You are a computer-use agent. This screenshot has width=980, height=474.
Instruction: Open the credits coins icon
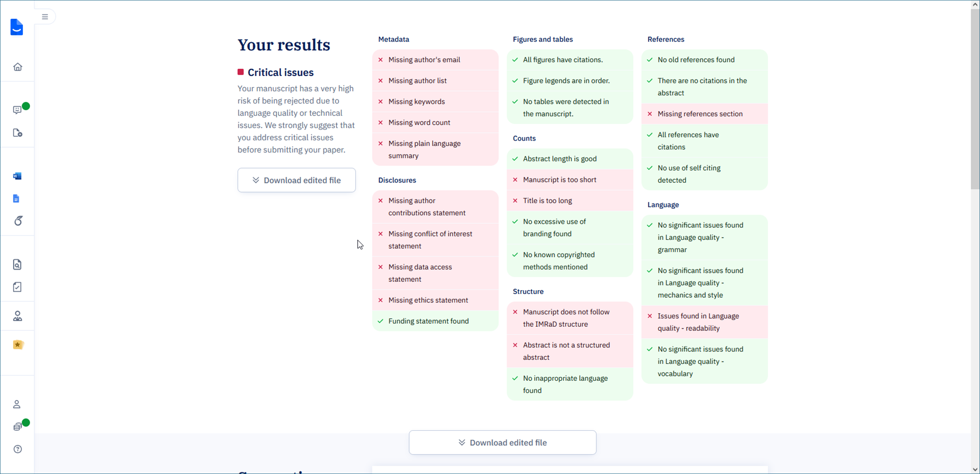17,427
